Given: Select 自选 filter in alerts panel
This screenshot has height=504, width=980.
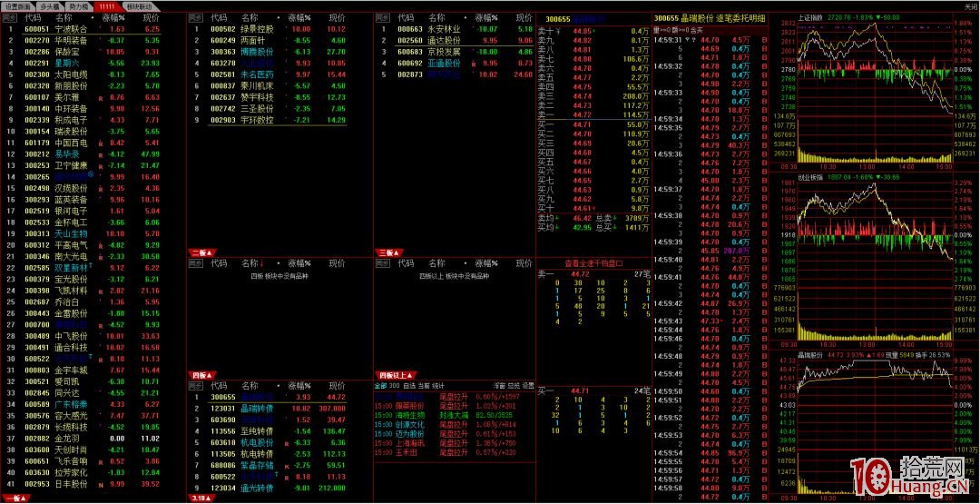Looking at the screenshot, I should click(x=408, y=385).
